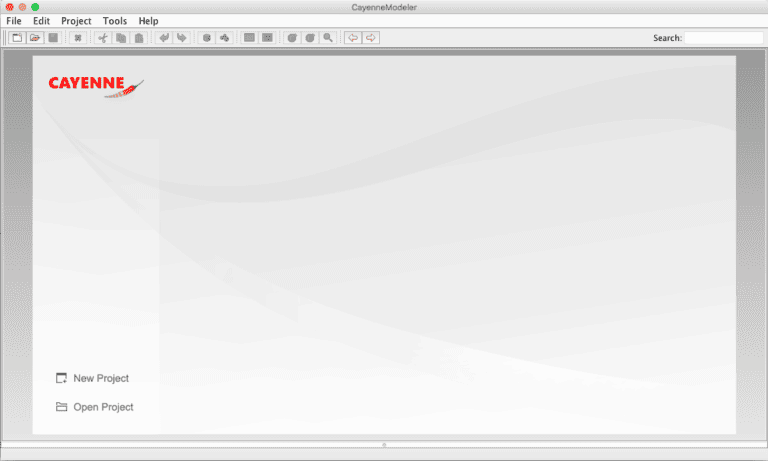Click the Undo arrow toolbar icon

click(164, 38)
